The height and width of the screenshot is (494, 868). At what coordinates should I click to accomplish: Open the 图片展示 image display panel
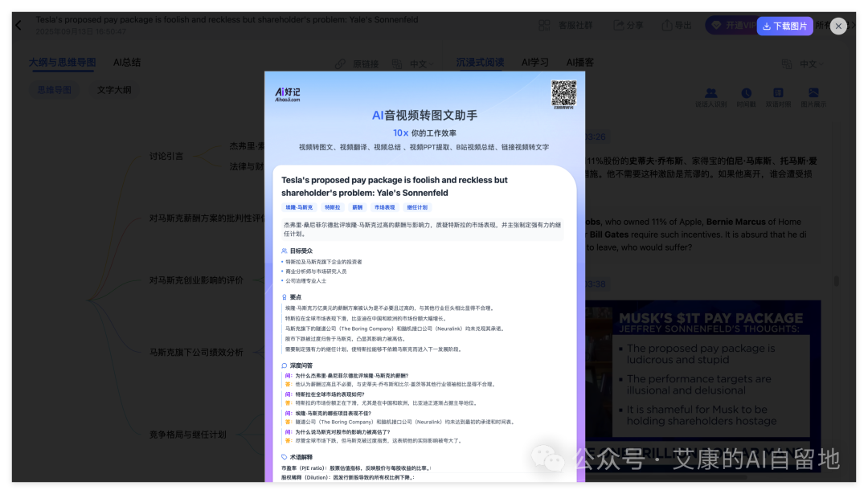pos(813,92)
